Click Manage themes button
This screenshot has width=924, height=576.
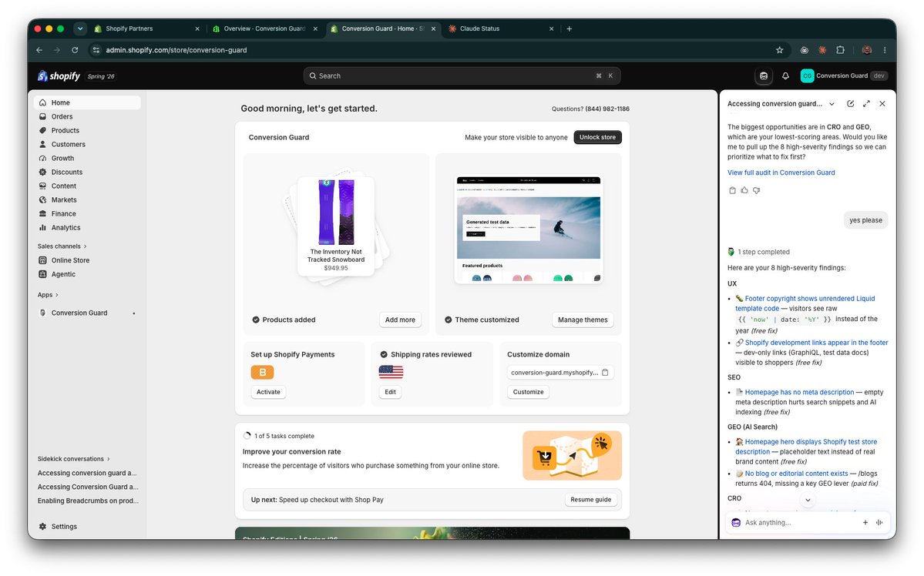tap(582, 320)
